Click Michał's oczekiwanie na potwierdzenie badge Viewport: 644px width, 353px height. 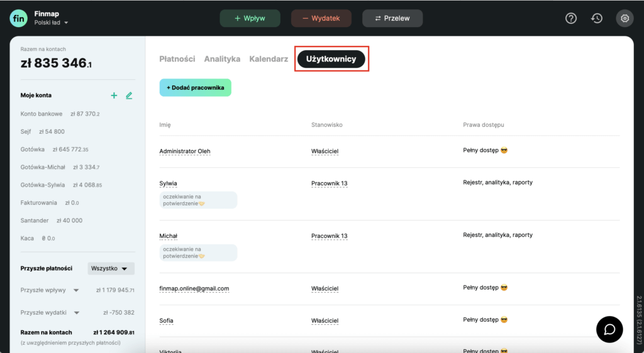[x=198, y=253]
